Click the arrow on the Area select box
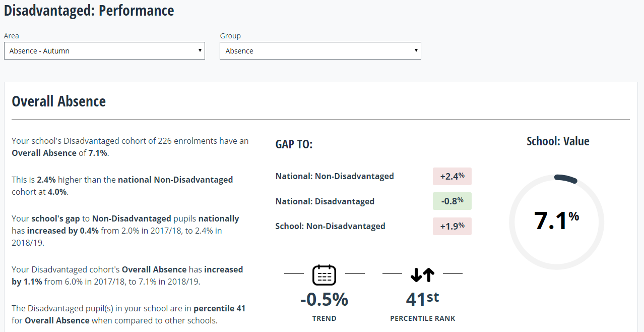 200,50
